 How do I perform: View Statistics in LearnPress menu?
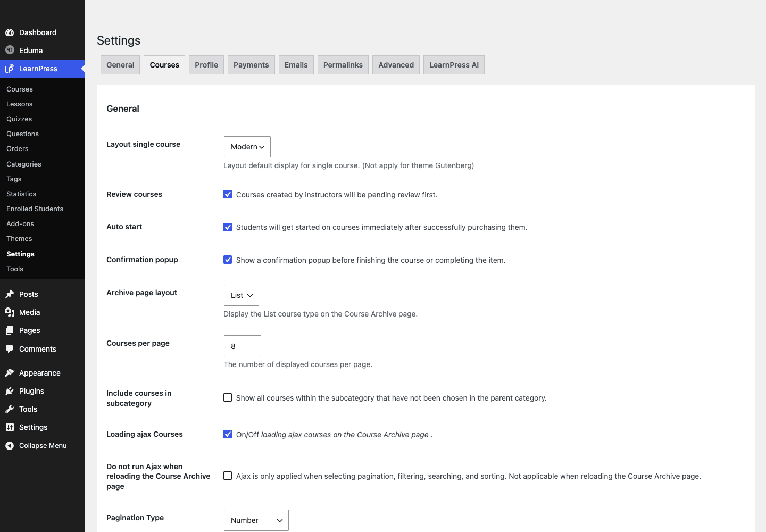coord(43,194)
